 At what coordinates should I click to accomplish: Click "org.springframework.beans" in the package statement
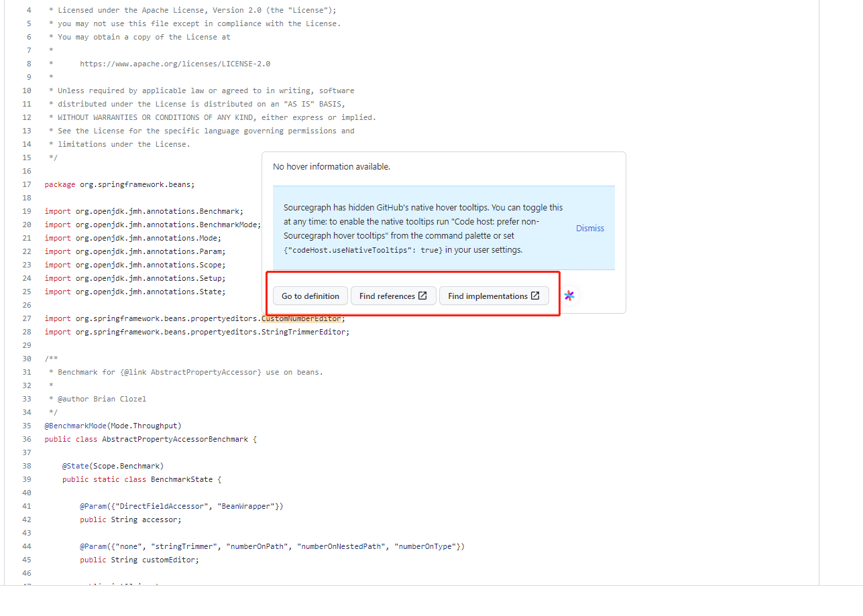pos(135,184)
